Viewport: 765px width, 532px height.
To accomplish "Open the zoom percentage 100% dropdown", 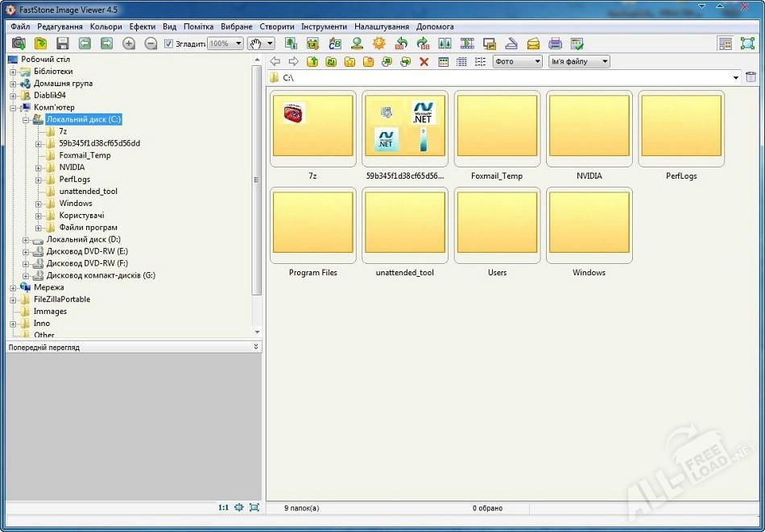I will coord(237,43).
